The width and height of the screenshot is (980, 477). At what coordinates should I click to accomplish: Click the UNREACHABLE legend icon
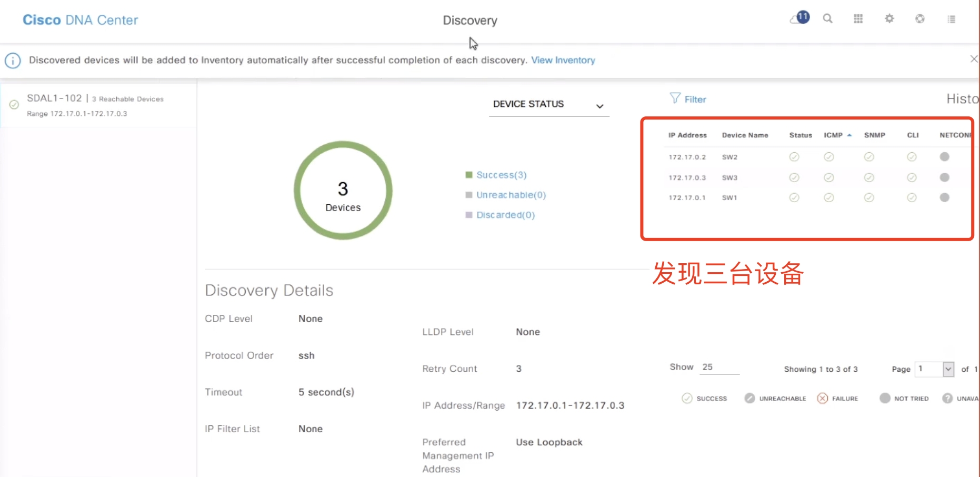[x=749, y=398]
